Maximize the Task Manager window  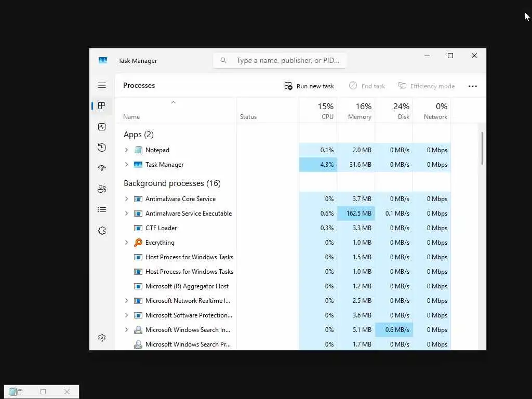click(x=450, y=56)
